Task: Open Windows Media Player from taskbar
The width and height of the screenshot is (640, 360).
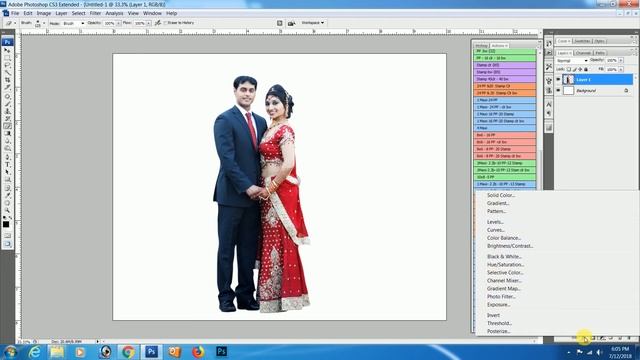Action: (x=80, y=352)
